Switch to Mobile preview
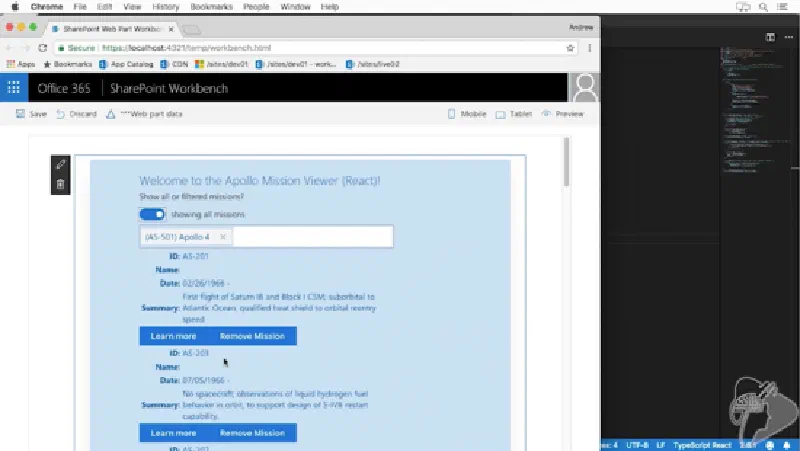800x451 pixels. pyautogui.click(x=467, y=114)
